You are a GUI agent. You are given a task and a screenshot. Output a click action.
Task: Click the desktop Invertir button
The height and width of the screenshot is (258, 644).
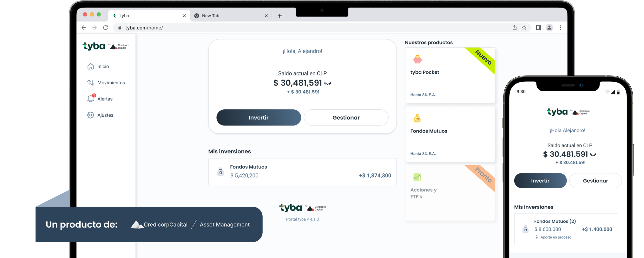pos(259,118)
